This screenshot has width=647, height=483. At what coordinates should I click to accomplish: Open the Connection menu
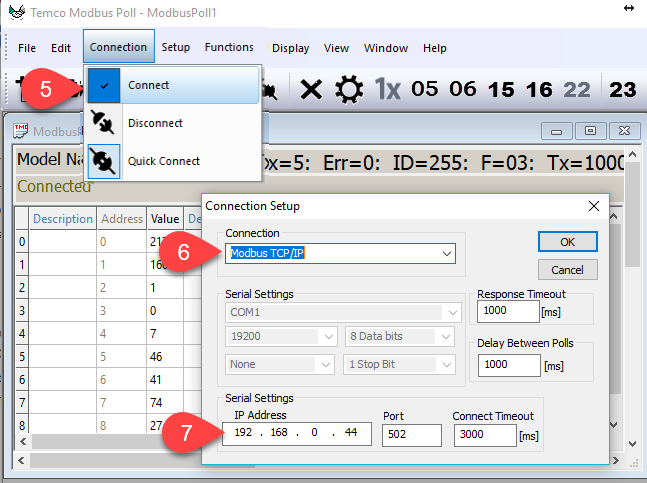(118, 47)
